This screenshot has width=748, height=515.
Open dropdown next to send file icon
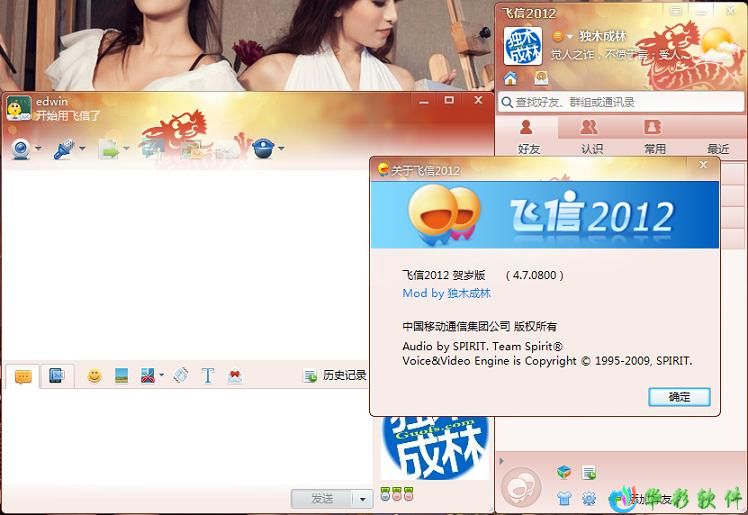coord(126,148)
